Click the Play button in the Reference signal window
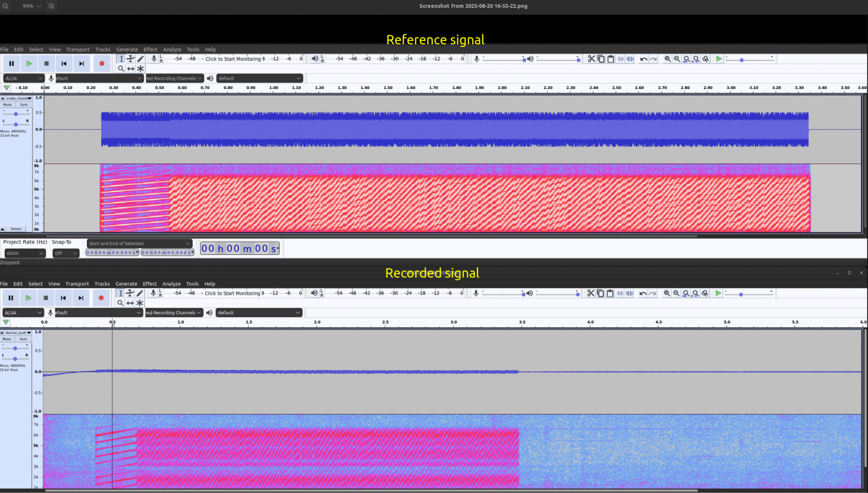 (x=29, y=63)
